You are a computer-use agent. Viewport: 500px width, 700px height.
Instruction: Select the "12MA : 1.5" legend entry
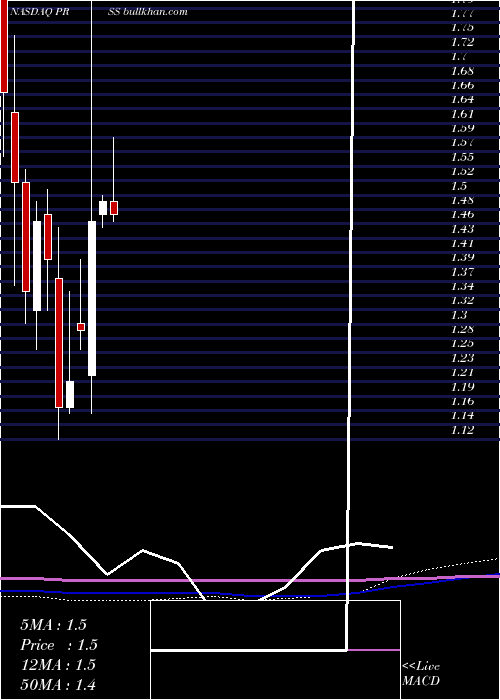point(58,665)
